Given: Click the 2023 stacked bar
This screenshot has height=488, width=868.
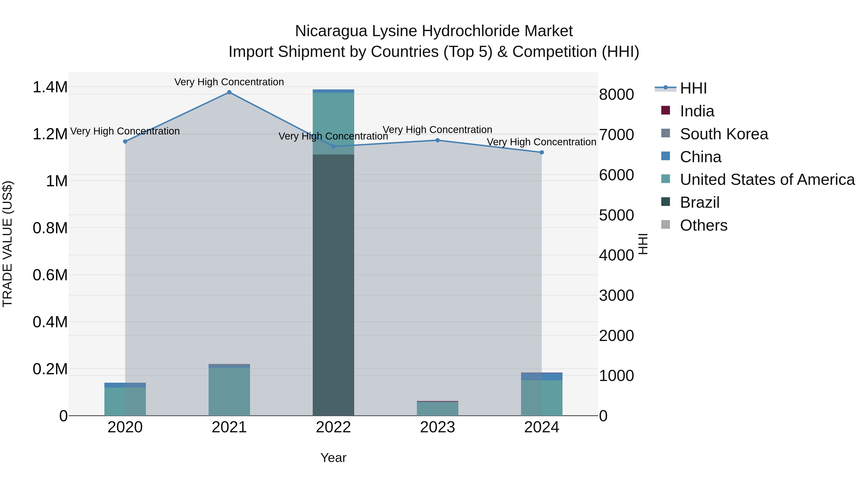Looking at the screenshot, I should point(437,408).
